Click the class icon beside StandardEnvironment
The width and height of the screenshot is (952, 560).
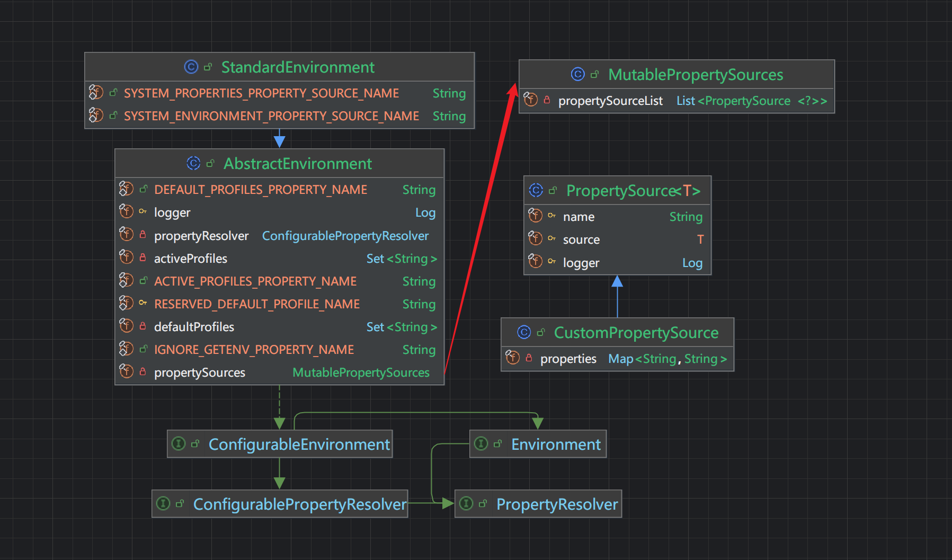191,67
